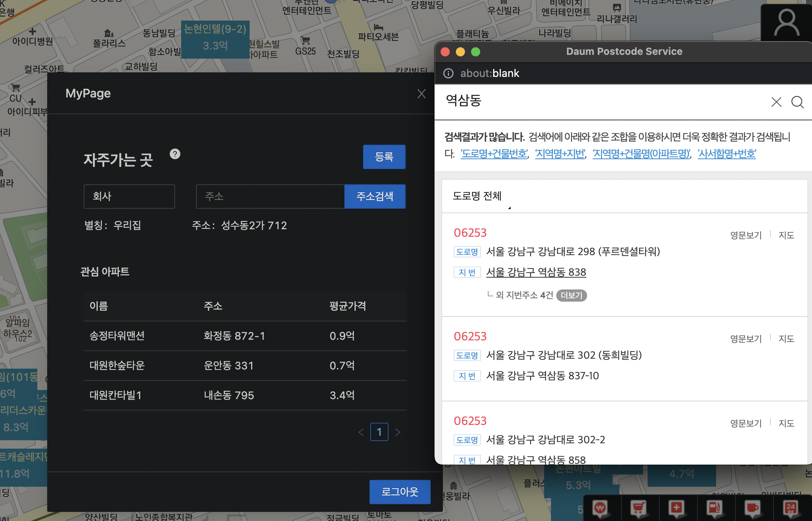Click the '지역명+지번' search tip link

pyautogui.click(x=560, y=154)
